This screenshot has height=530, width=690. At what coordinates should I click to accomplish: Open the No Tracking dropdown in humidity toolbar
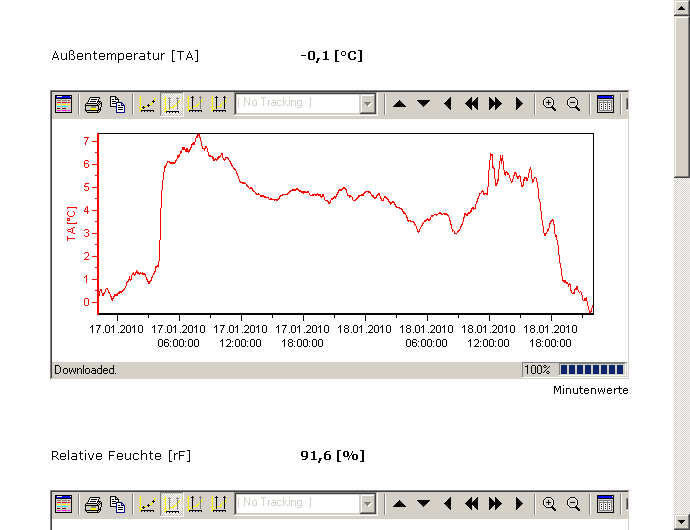[367, 503]
